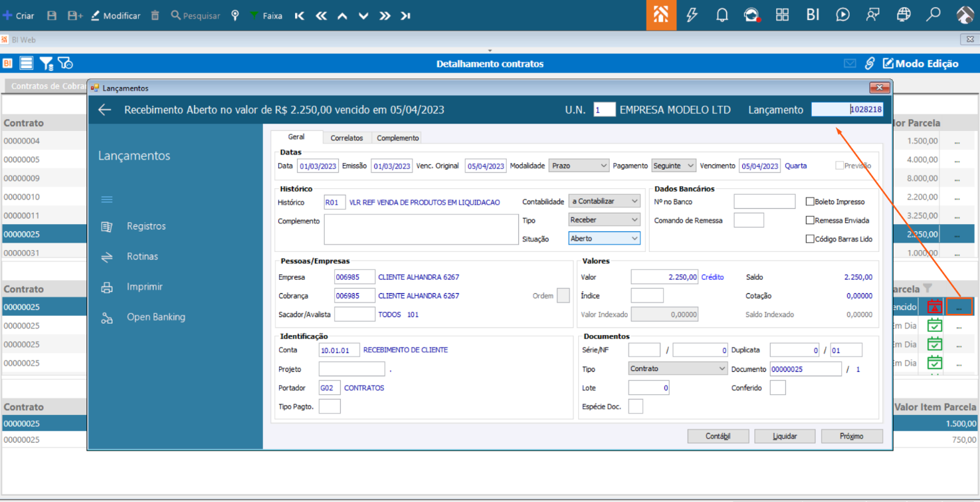Click the list view icon in the BI bar
The width and height of the screenshot is (980, 502).
pos(27,64)
